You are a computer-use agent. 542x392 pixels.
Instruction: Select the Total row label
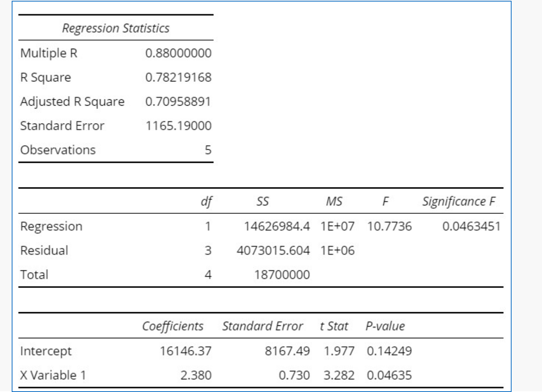tap(34, 274)
